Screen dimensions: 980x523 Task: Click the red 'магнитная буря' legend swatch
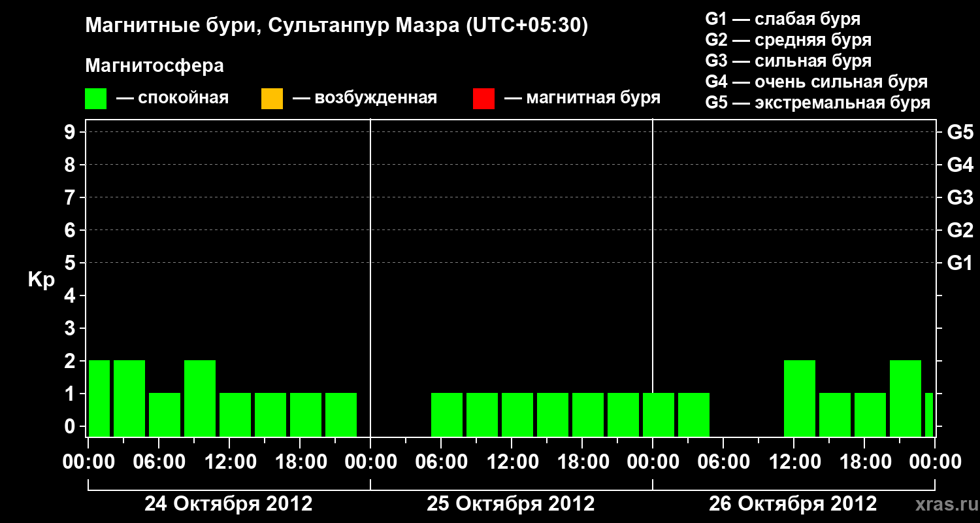coord(483,99)
